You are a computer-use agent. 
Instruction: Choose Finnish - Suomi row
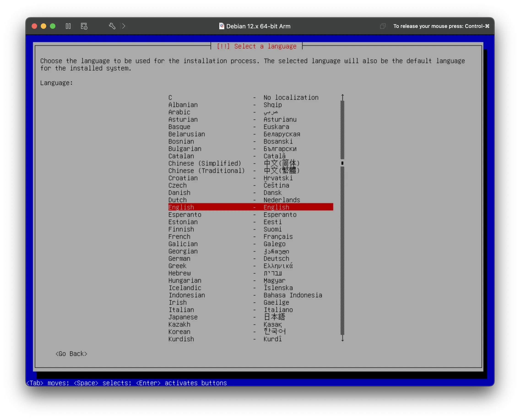pos(251,229)
